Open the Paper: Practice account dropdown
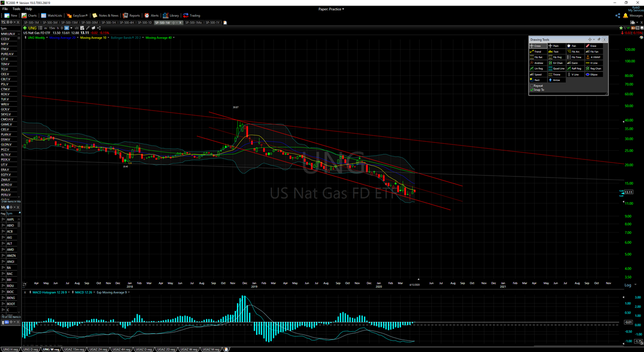 pos(332,9)
